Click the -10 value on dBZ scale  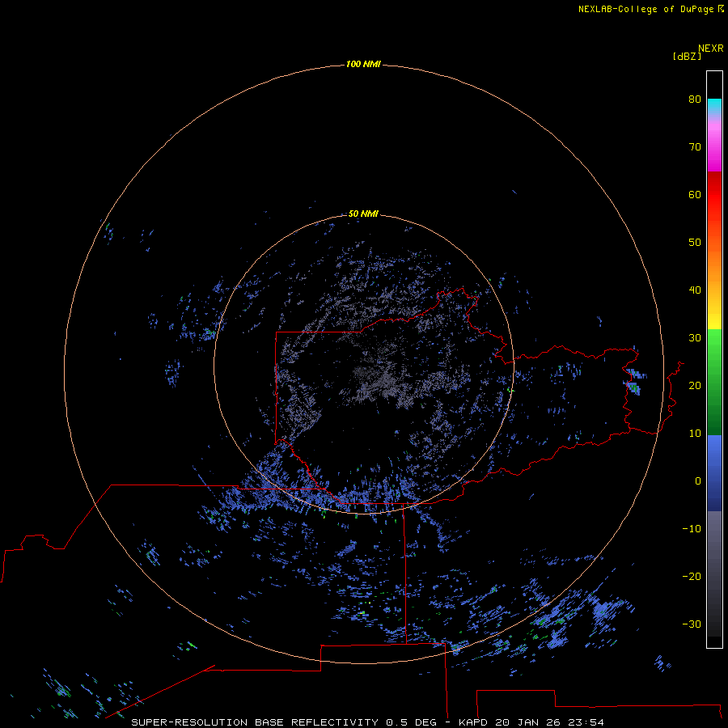coord(692,529)
